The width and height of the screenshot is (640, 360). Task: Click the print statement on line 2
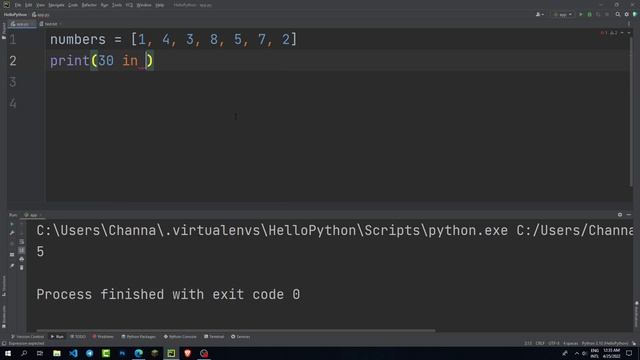pos(101,61)
